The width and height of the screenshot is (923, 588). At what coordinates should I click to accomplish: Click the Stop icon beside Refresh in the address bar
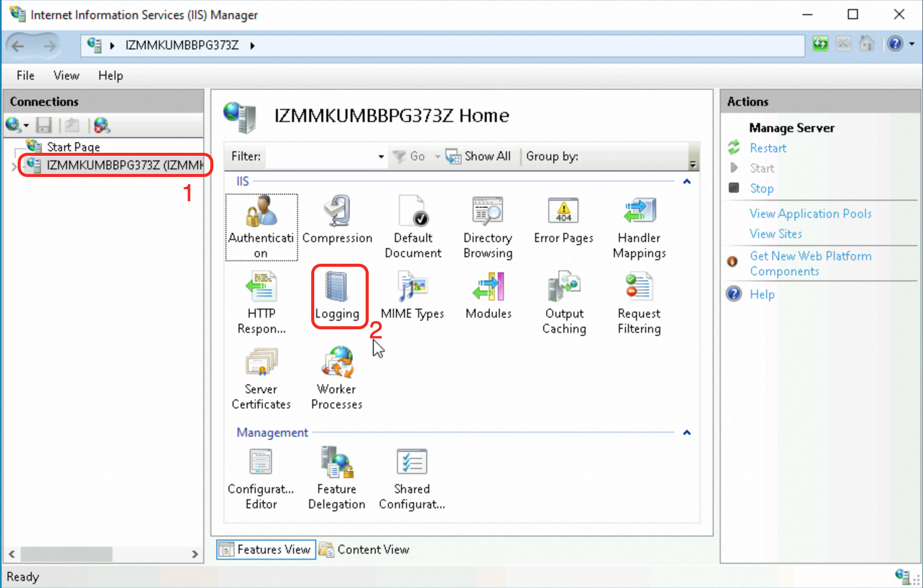pyautogui.click(x=843, y=44)
